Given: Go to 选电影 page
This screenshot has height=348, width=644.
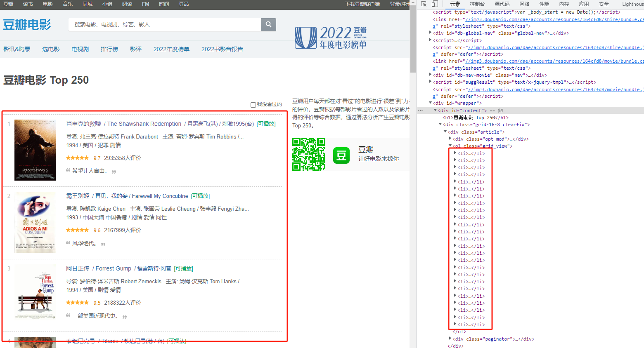Looking at the screenshot, I should click(x=51, y=49).
